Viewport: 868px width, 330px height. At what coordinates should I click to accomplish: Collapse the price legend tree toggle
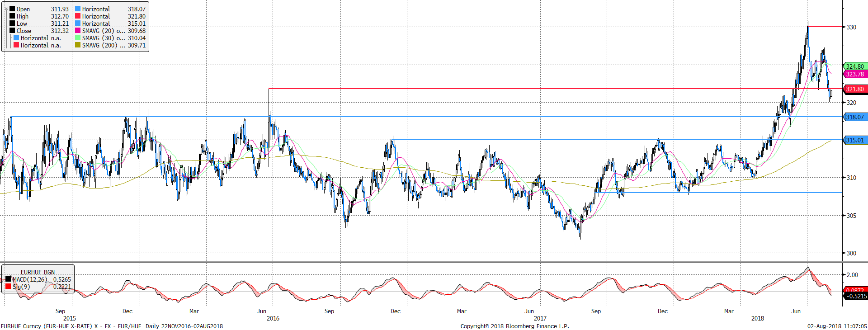pos(6,9)
